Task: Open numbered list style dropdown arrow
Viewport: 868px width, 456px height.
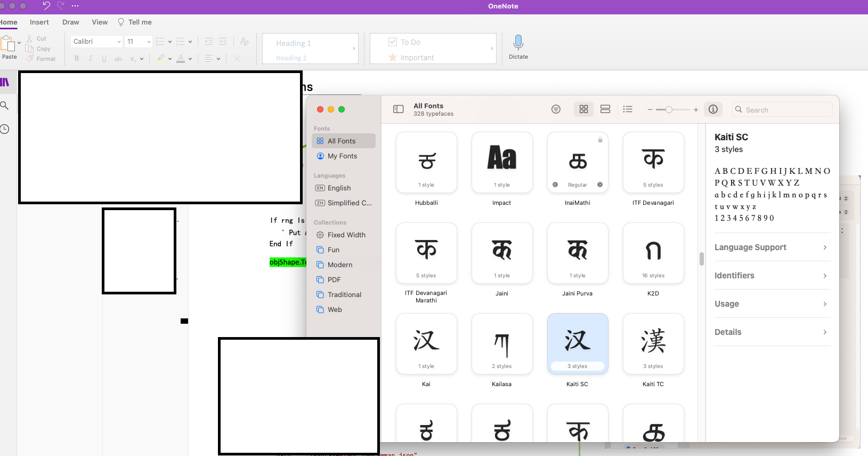Action: pos(190,42)
